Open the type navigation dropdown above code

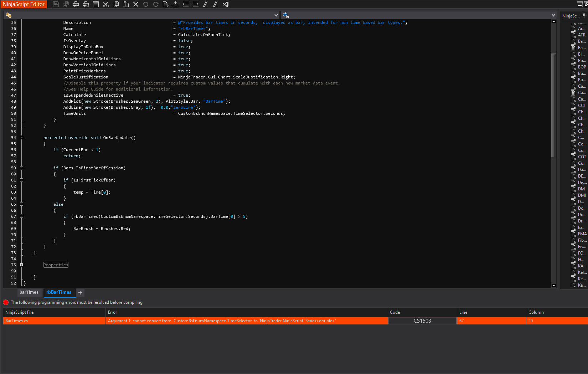pyautogui.click(x=141, y=15)
